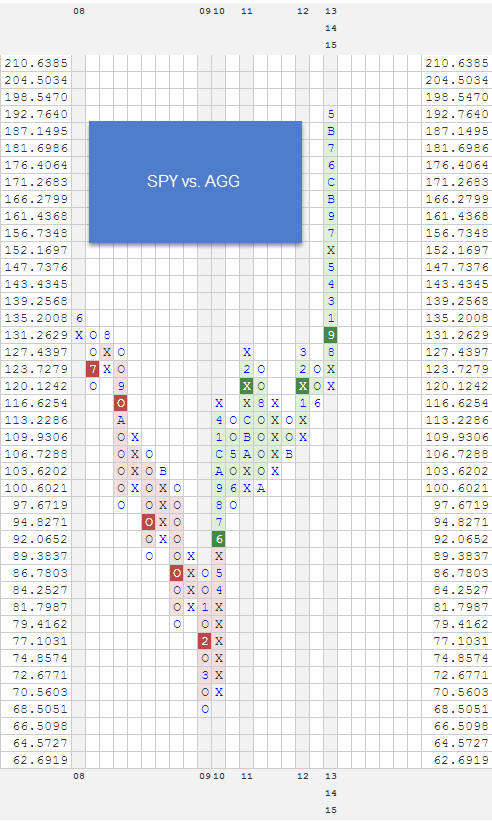Select the green 6 cell at 92.0652
This screenshot has width=492, height=821.
(x=219, y=539)
